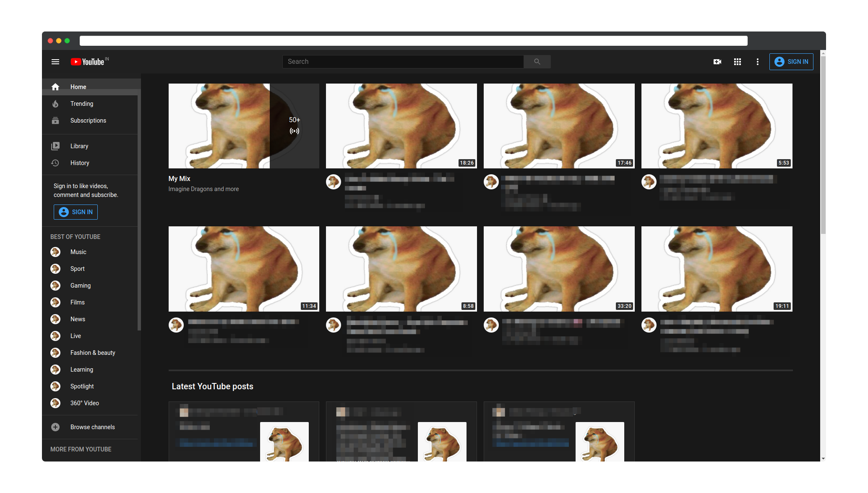
Task: Click SIGN IN button in header
Action: [x=791, y=62]
